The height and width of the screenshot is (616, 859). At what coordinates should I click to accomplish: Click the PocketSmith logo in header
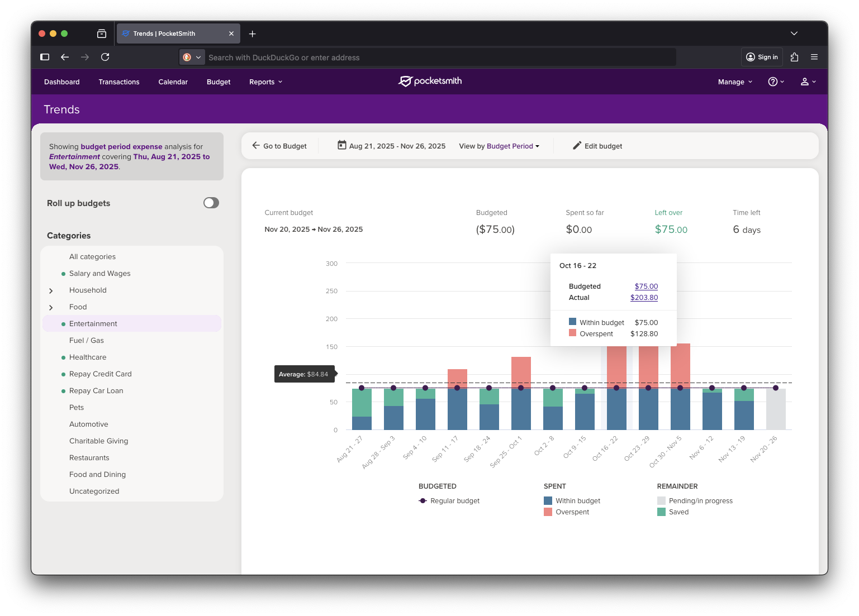(x=430, y=82)
